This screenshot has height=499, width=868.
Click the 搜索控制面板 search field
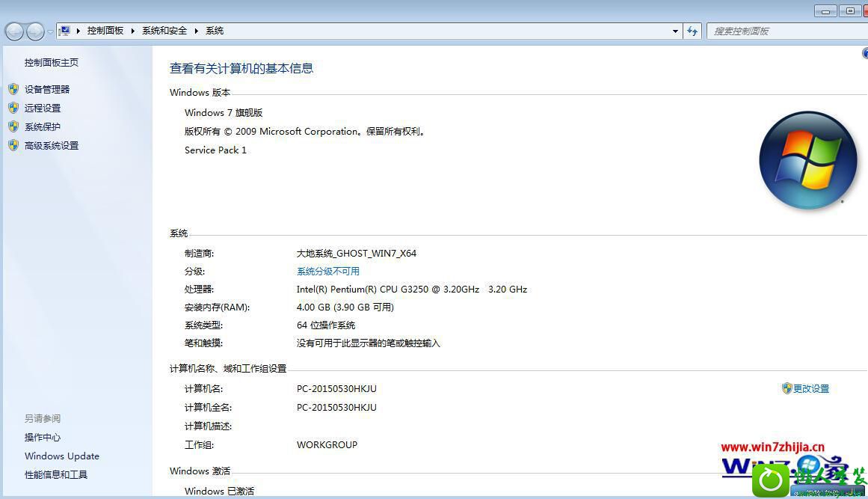pos(785,31)
